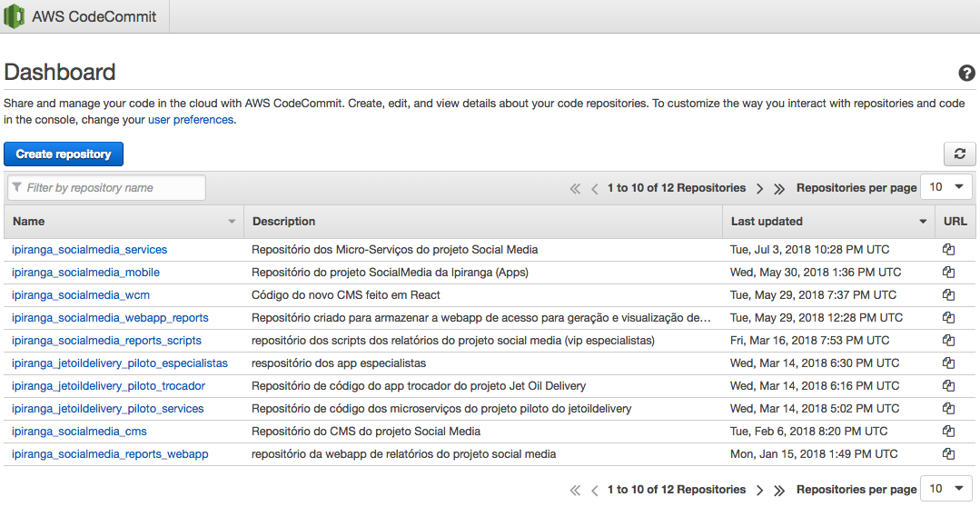The image size is (980, 507).
Task: Open bottom Repositories per page dropdown
Action: point(946,489)
